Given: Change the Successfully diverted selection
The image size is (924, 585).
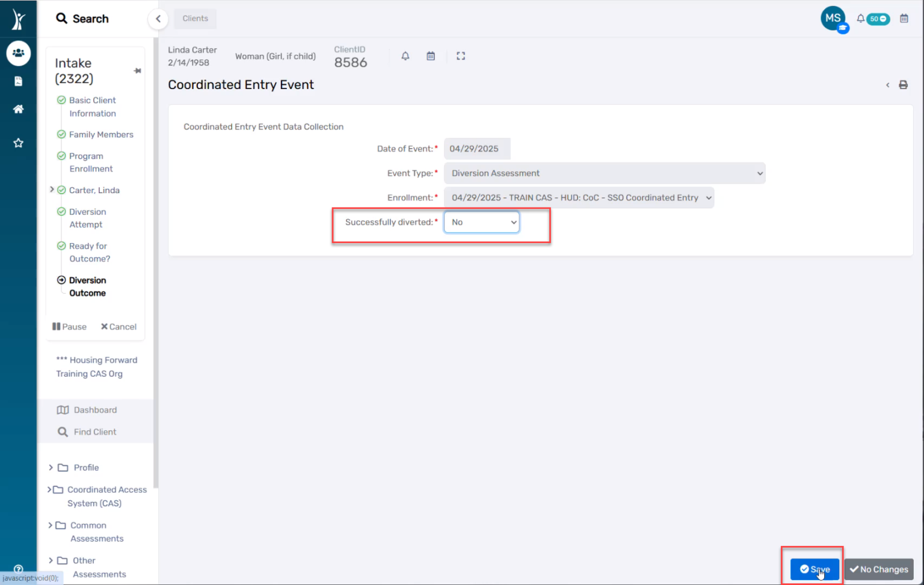Looking at the screenshot, I should coord(481,221).
